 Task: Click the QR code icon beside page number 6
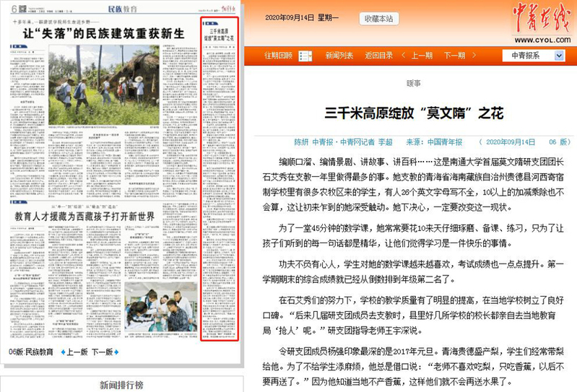pyautogui.click(x=23, y=9)
